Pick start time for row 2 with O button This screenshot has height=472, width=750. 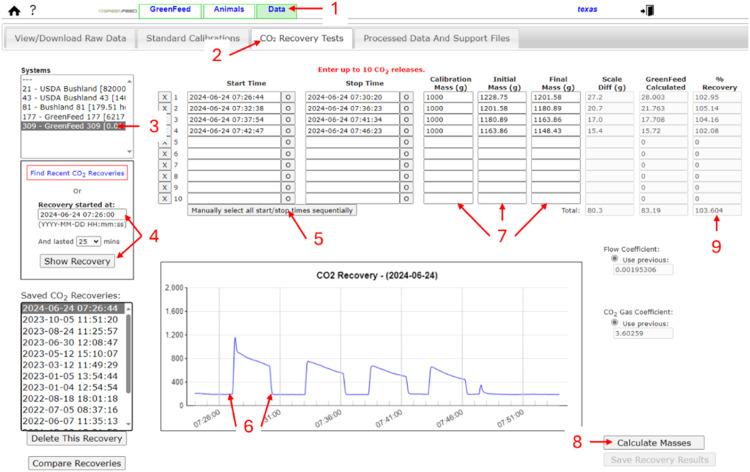click(288, 108)
